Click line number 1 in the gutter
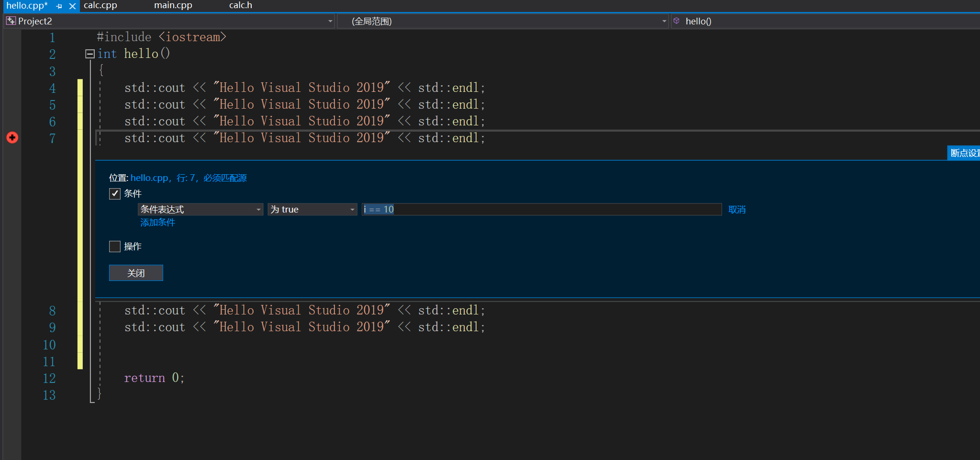Screen dimensions: 980x460 tap(53, 38)
